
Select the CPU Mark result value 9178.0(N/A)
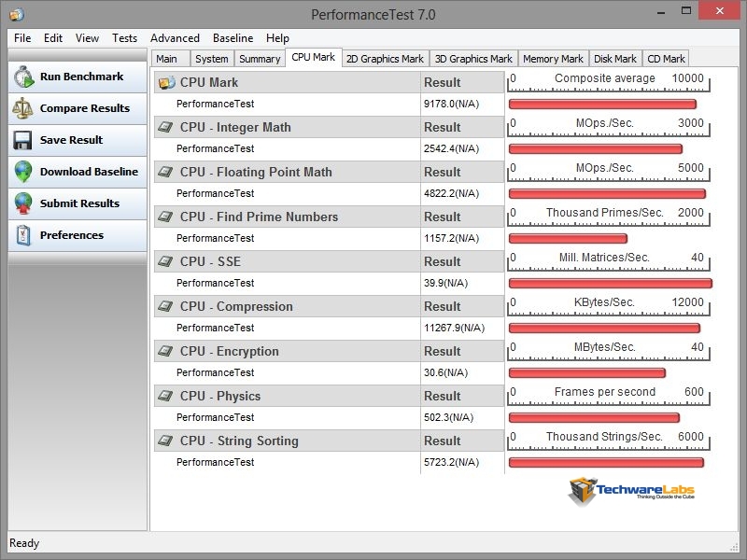click(452, 104)
